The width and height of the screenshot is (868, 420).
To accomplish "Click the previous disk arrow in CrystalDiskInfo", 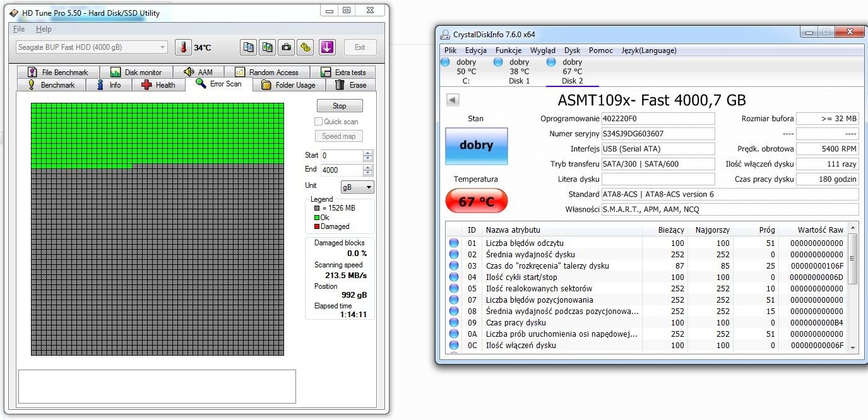I will (453, 100).
